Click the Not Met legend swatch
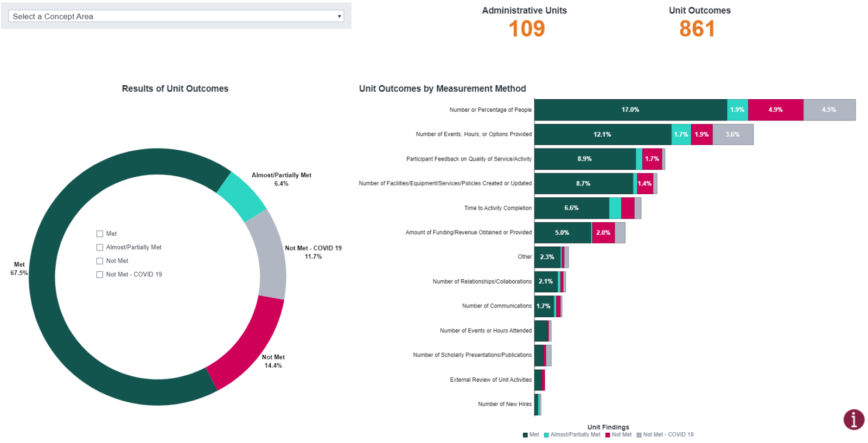The image size is (868, 443). point(608,435)
